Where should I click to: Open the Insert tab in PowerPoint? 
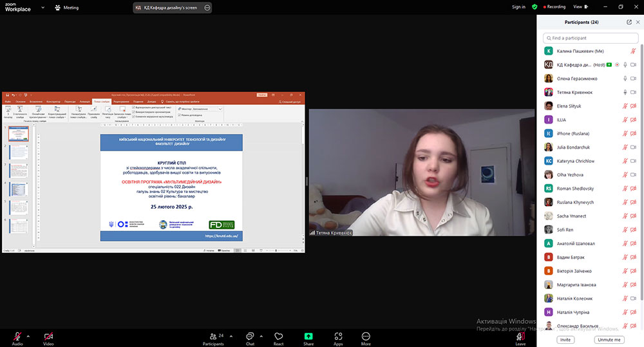35,102
